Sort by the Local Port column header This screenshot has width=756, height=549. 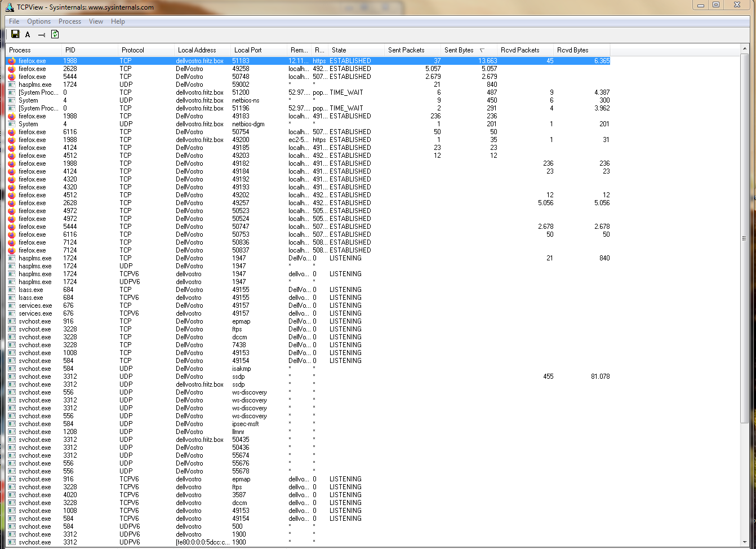pos(259,50)
